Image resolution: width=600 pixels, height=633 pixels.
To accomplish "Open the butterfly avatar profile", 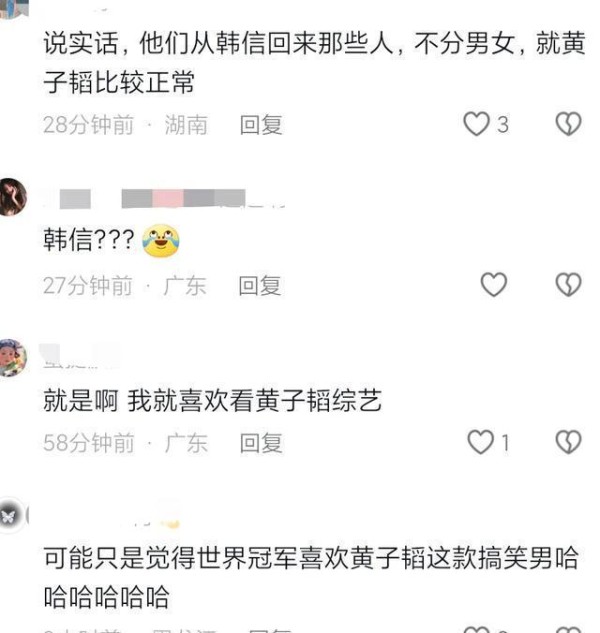I will pos(10,516).
